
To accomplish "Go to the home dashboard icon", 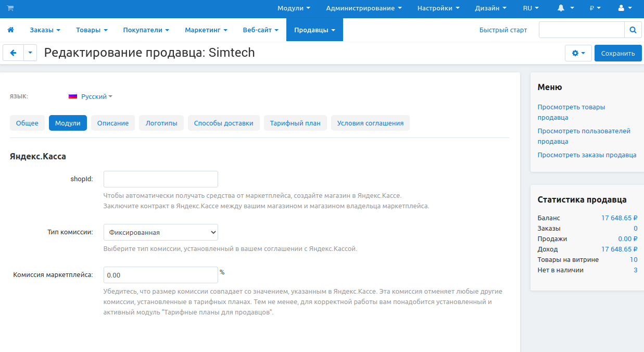I will click(x=10, y=30).
